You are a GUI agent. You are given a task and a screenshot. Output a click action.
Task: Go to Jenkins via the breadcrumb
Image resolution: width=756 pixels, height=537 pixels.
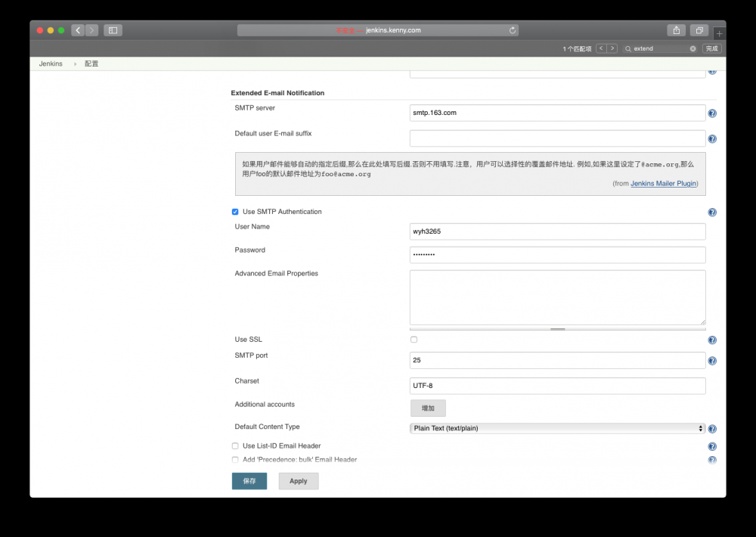coord(50,64)
